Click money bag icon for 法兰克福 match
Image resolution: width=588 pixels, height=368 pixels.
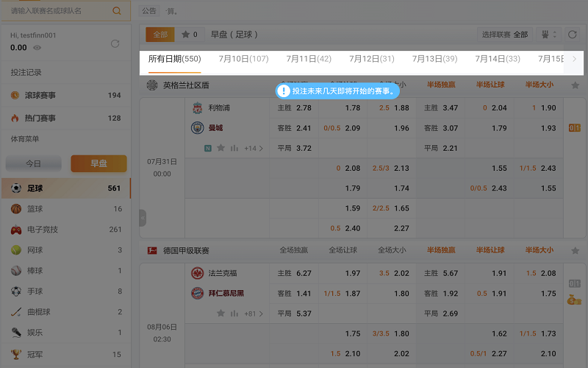coord(574,300)
